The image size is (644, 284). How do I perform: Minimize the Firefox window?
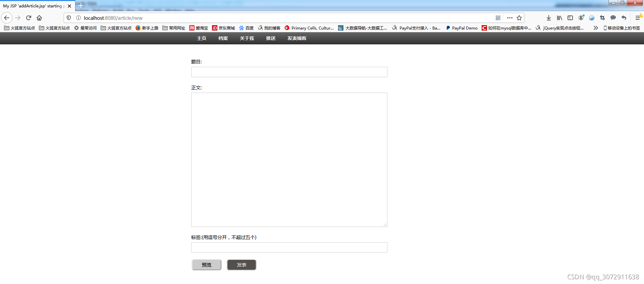pos(613,3)
